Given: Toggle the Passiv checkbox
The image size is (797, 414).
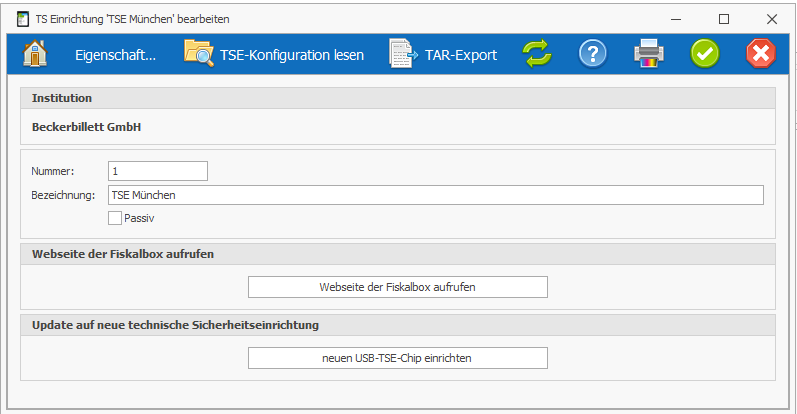Looking at the screenshot, I should [115, 218].
